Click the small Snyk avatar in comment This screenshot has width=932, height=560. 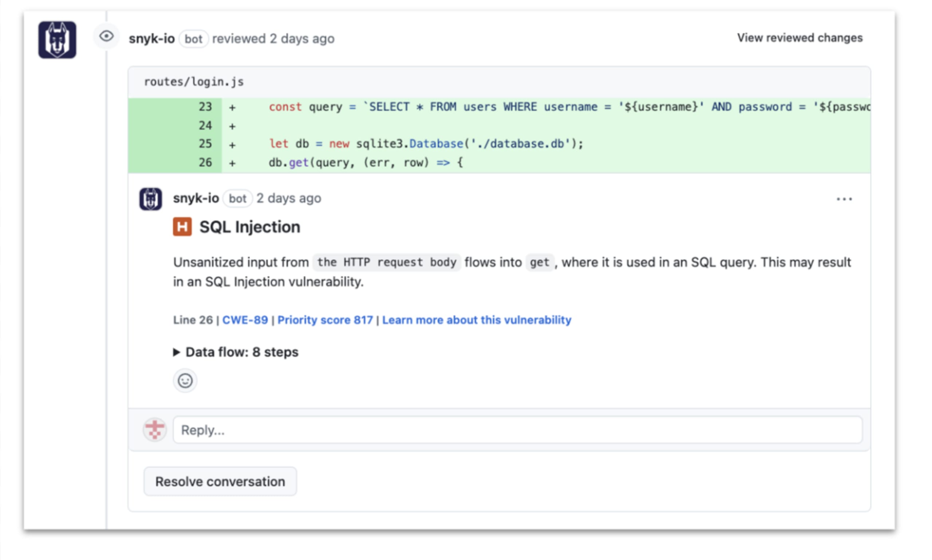click(x=151, y=199)
